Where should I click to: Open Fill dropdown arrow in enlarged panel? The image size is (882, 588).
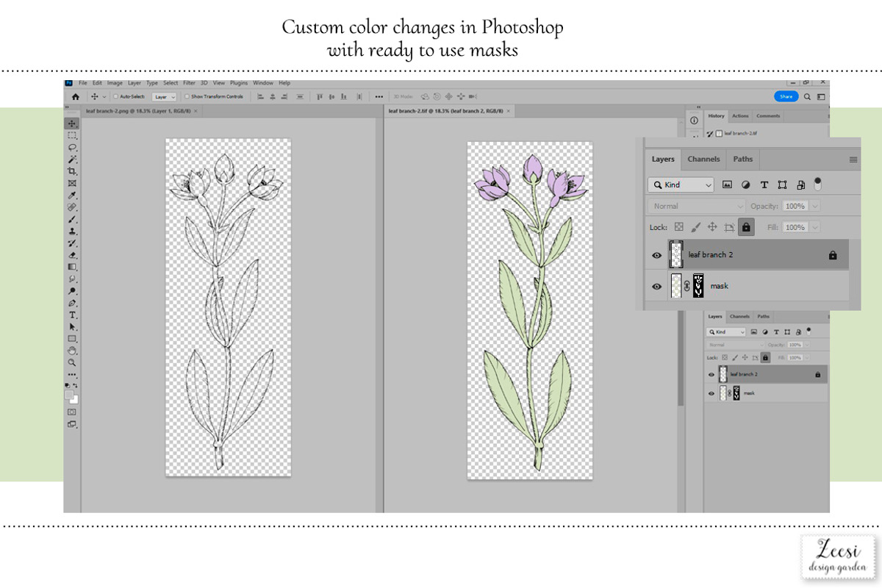coord(814,227)
